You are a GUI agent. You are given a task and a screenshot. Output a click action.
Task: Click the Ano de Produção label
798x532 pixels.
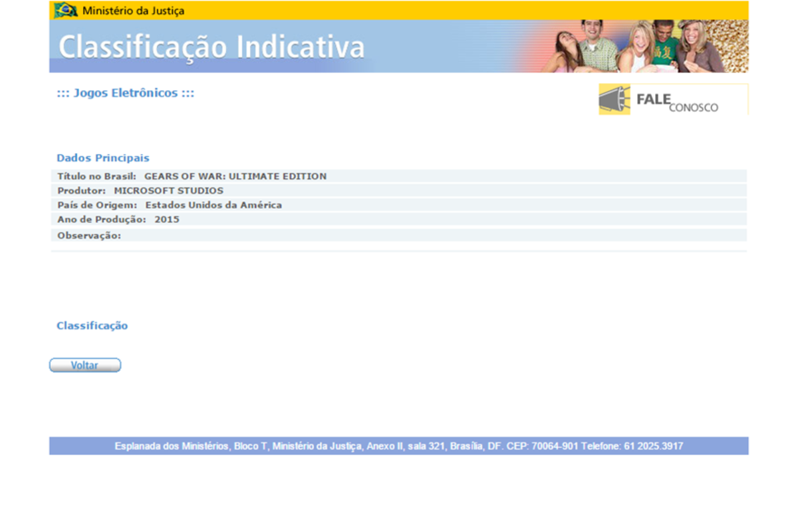102,219
